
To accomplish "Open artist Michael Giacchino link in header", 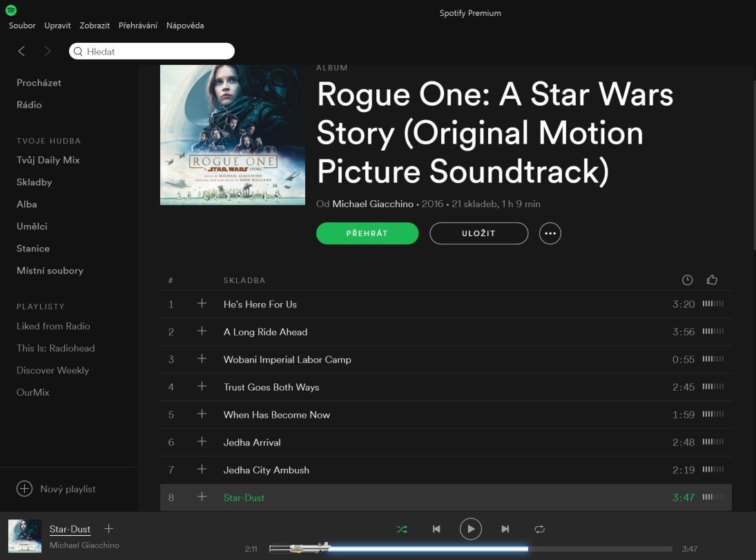I will tap(373, 204).
